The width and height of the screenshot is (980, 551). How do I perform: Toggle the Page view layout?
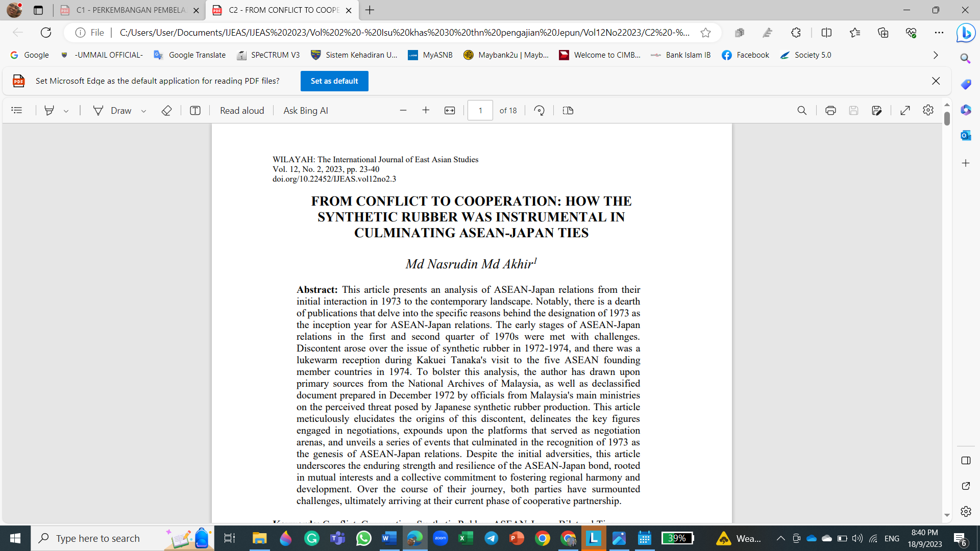point(568,110)
